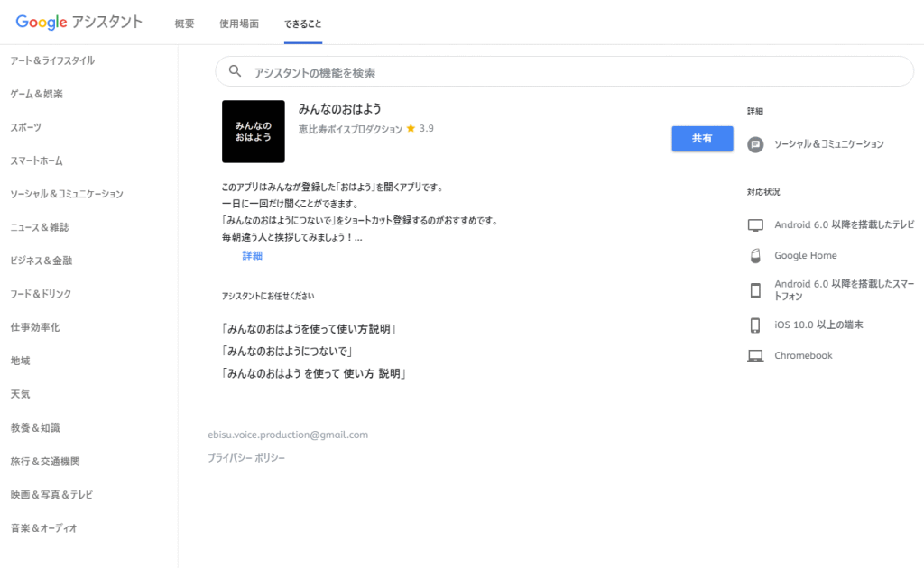This screenshot has height=568, width=924.
Task: Click the 対応状況 heading
Action: 763,192
